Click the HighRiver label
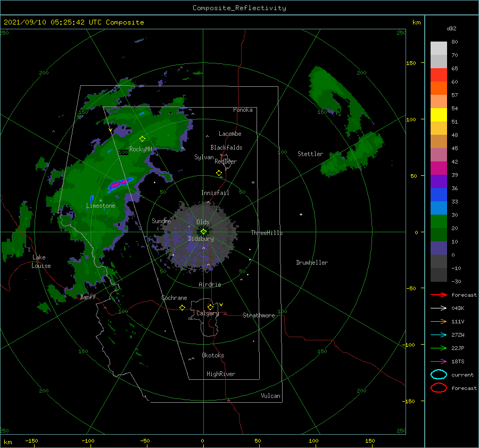 point(221,374)
